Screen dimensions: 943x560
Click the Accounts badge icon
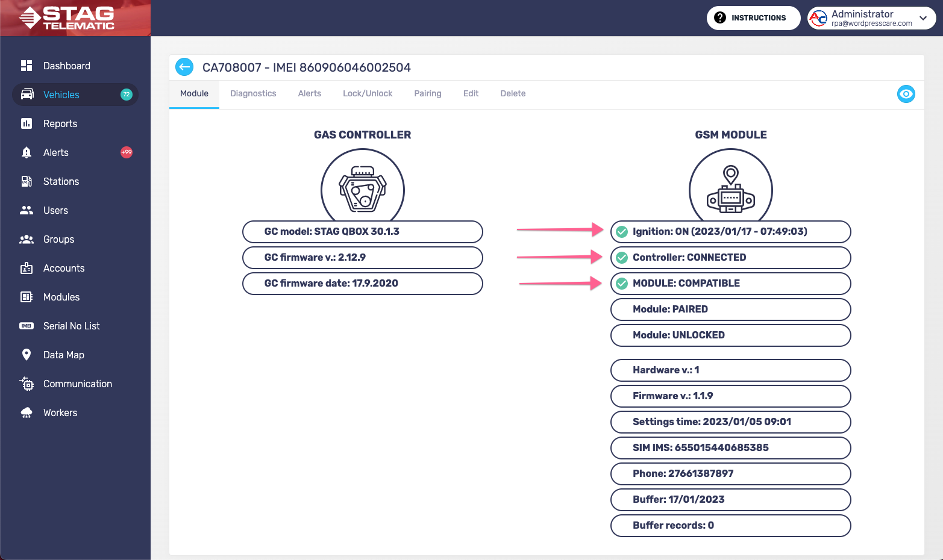click(27, 268)
